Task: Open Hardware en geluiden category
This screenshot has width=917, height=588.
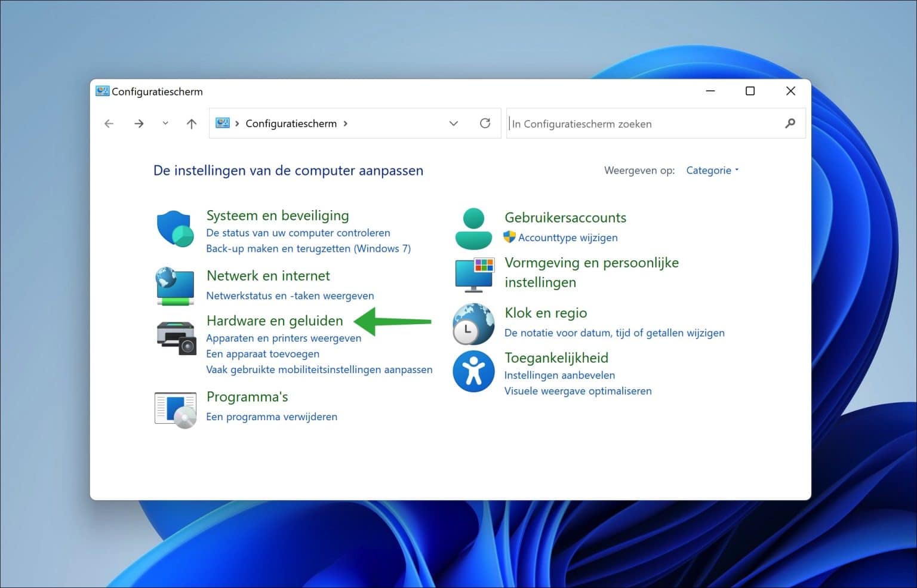Action: tap(275, 321)
